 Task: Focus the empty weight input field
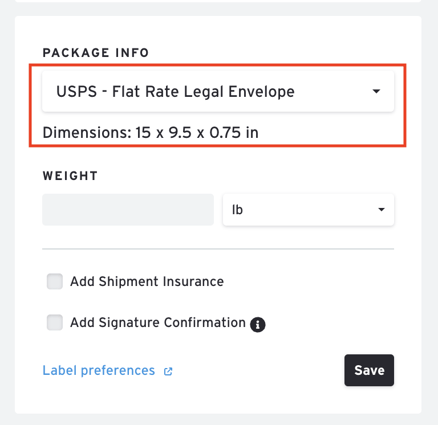(x=128, y=210)
